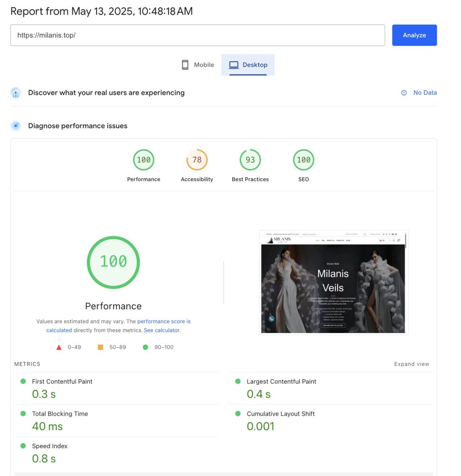This screenshot has width=461, height=476.
Task: Click the mobile phone icon
Action: (185, 65)
